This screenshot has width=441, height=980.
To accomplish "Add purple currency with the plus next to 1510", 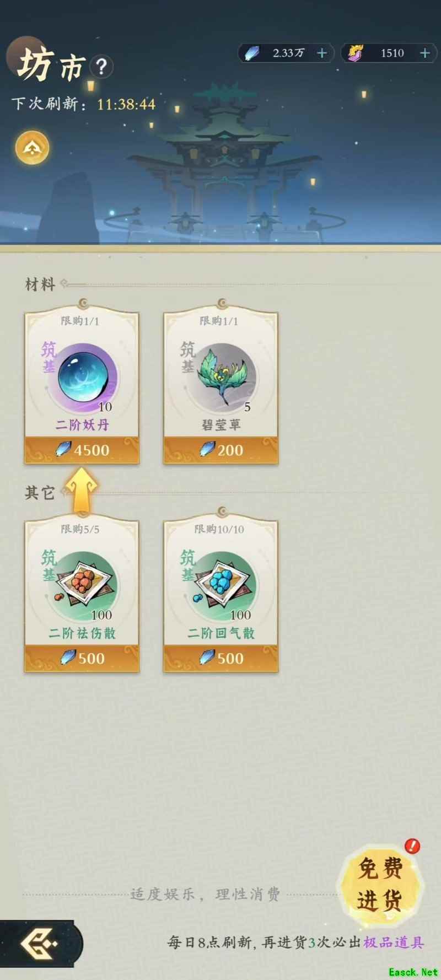I will pyautogui.click(x=425, y=53).
